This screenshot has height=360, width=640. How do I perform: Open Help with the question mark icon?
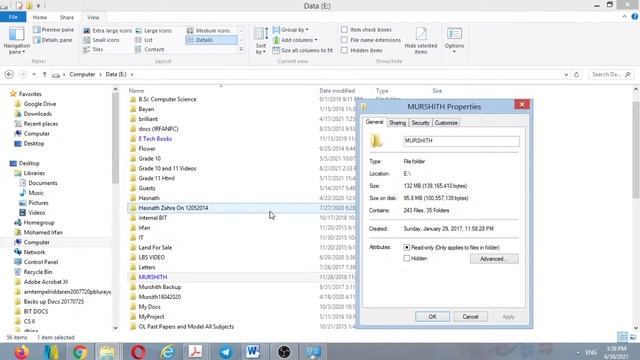click(634, 17)
